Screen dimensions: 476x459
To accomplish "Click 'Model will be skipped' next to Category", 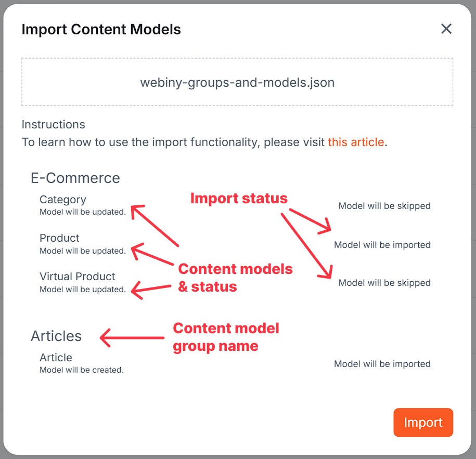I will tap(384, 206).
